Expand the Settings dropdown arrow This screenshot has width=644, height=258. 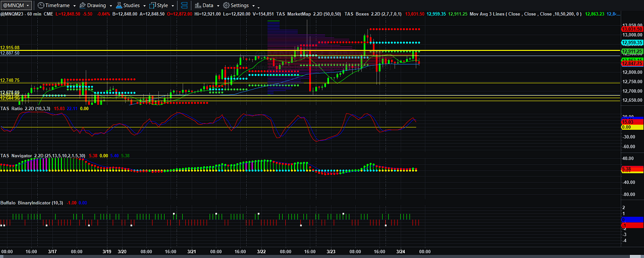click(253, 6)
